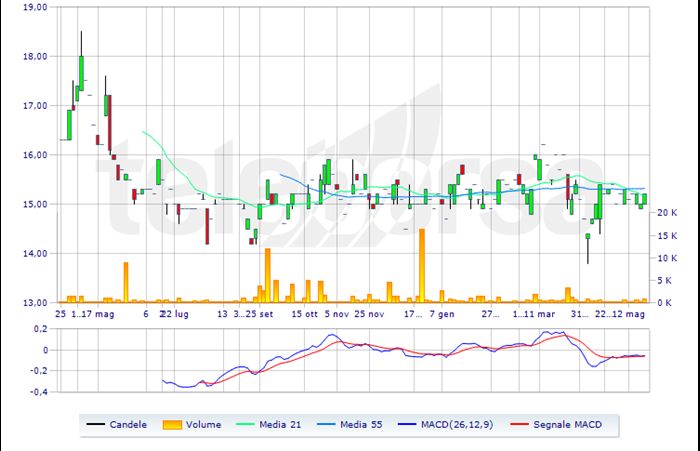Screen dimensions: 700x451
Task: Click the 19,00 price axis label
Action: pos(35,7)
